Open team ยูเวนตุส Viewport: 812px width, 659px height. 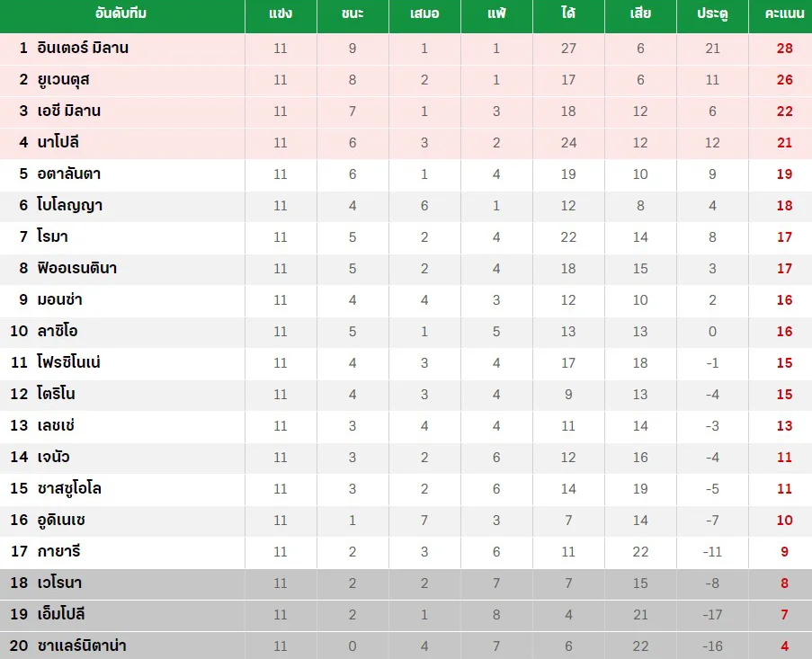[63, 80]
